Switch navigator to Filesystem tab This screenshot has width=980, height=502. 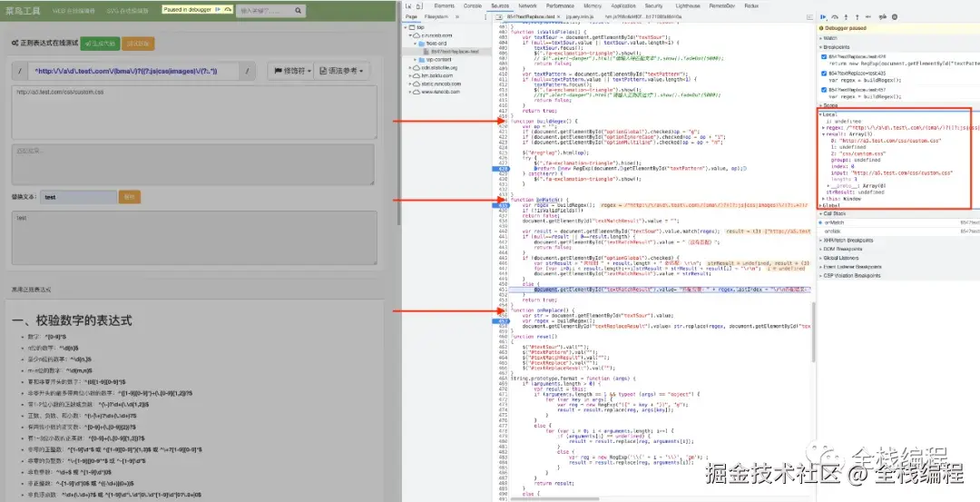click(x=436, y=17)
